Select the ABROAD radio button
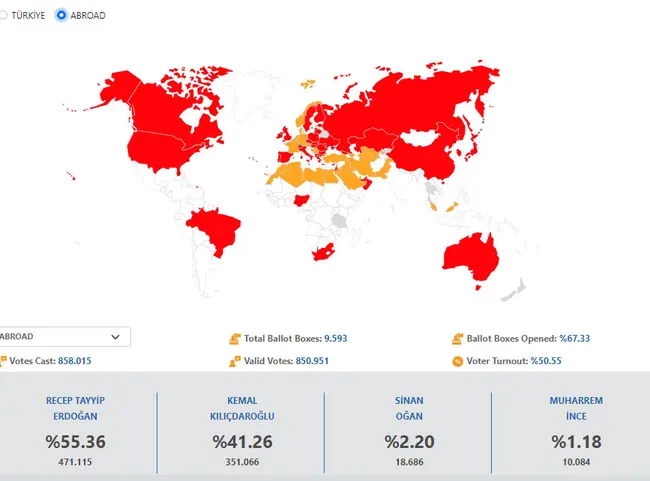650x481 pixels. [x=62, y=16]
